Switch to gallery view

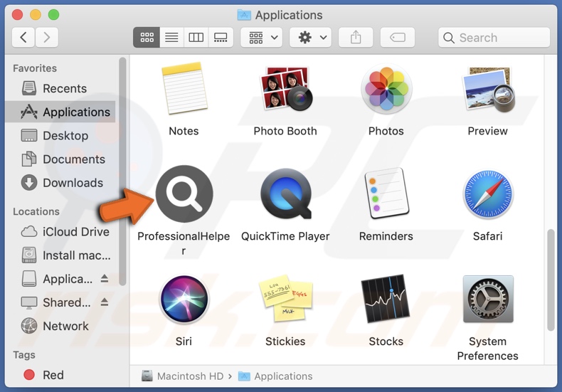tap(221, 37)
